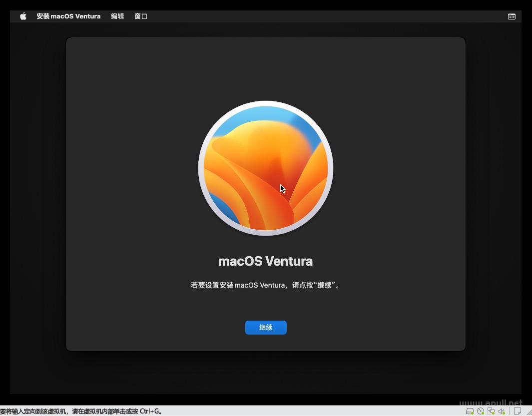
Task: Click the 'macOS Ventura' heading text
Action: [265, 261]
